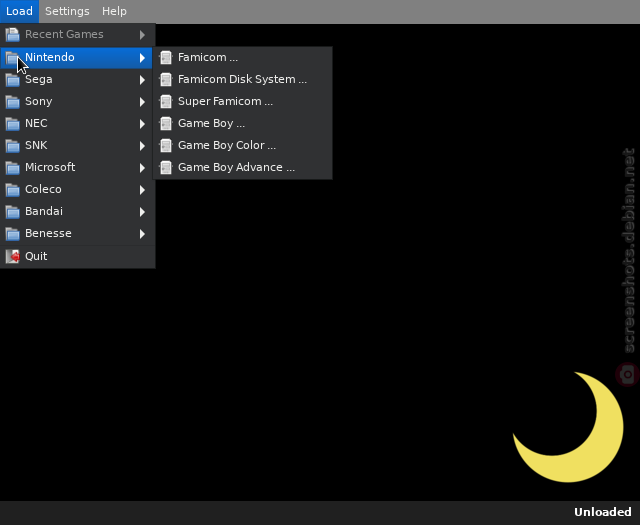Click the Recent Games folder icon
Viewport: 640px width, 525px height.
(12, 35)
